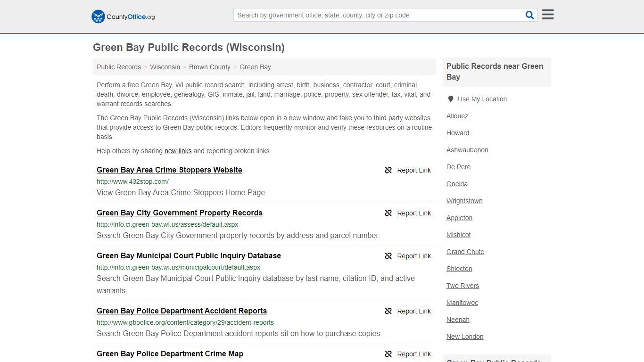
Task: Open Manitowoc public records
Action: point(462,303)
